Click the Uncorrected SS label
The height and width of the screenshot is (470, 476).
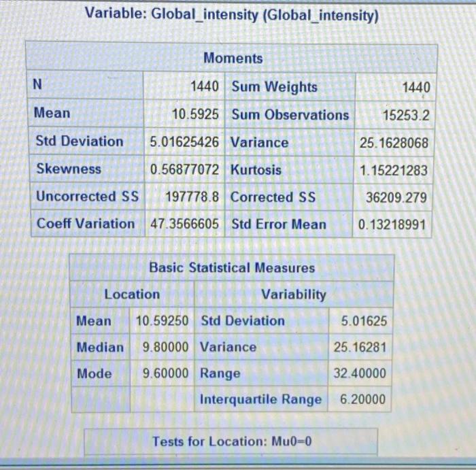point(88,196)
